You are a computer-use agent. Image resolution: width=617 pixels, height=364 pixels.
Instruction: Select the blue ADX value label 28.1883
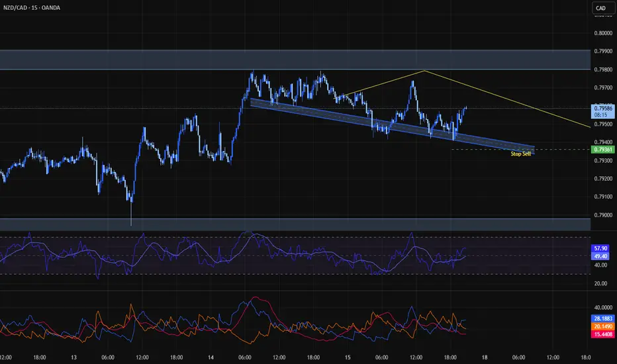tap(603, 318)
